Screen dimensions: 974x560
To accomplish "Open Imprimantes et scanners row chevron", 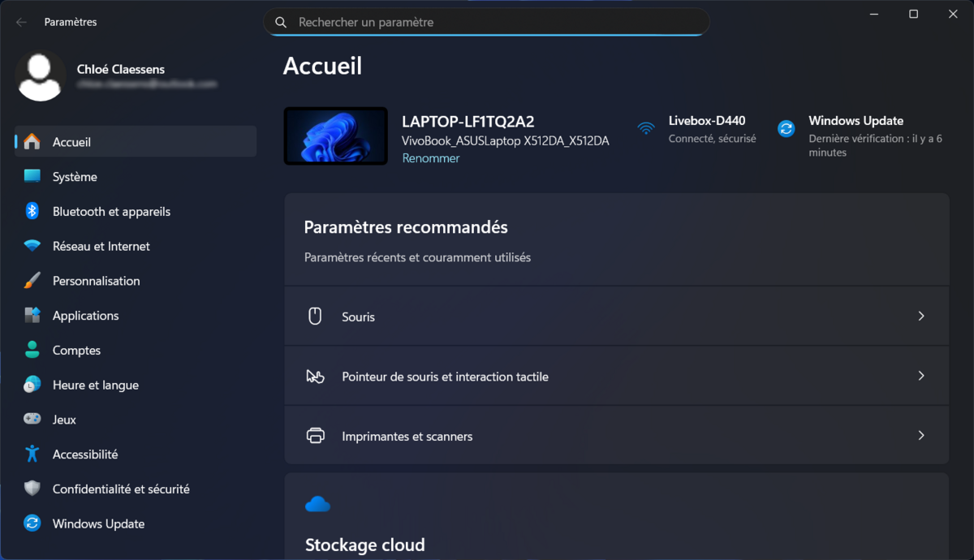I will point(921,435).
